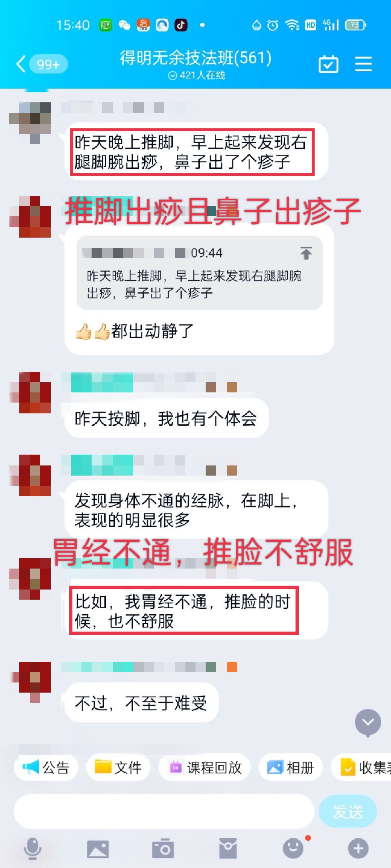This screenshot has width=391, height=868.
Task: Open 课程回放 course replay
Action: click(x=205, y=767)
